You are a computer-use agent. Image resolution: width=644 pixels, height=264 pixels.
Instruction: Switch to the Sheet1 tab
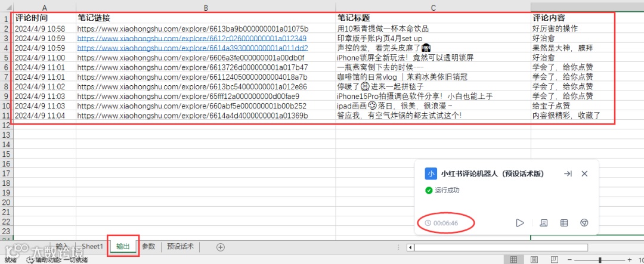click(92, 246)
